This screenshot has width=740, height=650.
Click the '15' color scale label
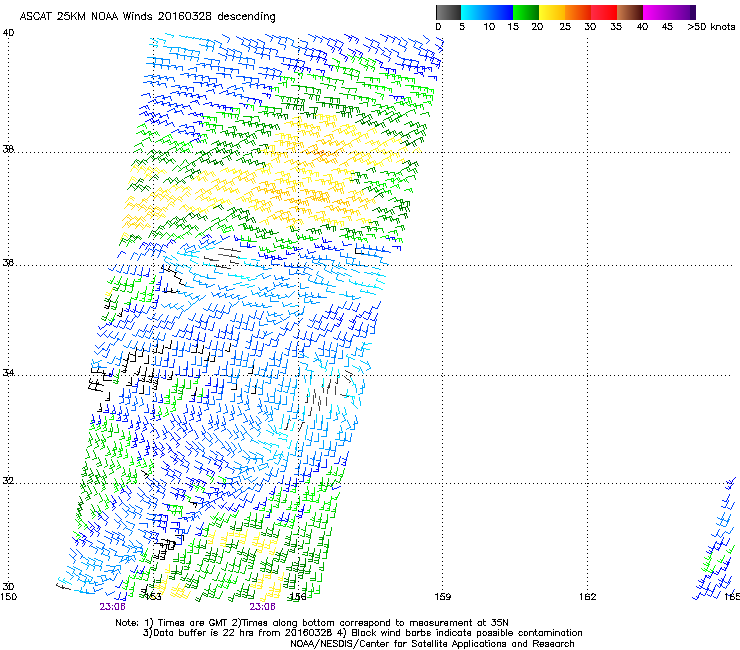pos(513,27)
